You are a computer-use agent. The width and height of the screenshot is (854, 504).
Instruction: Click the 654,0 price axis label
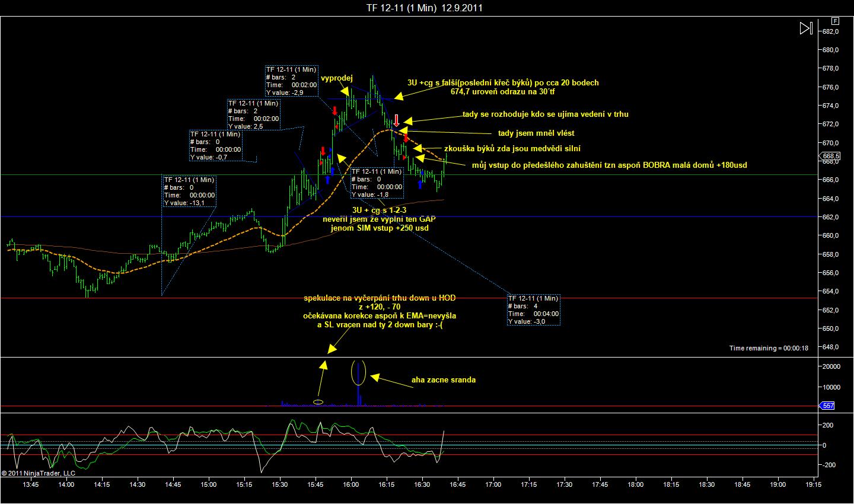pos(830,291)
